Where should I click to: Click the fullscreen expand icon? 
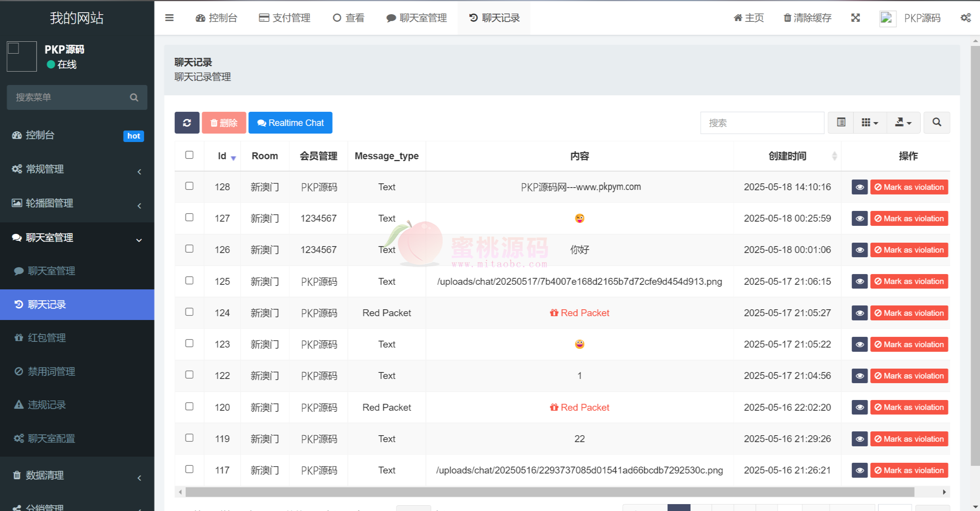click(856, 18)
